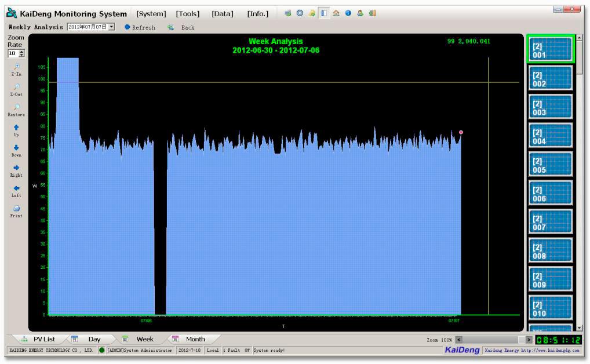Select inverter thumbnail [2] 007
The image size is (590, 364).
[x=551, y=221]
